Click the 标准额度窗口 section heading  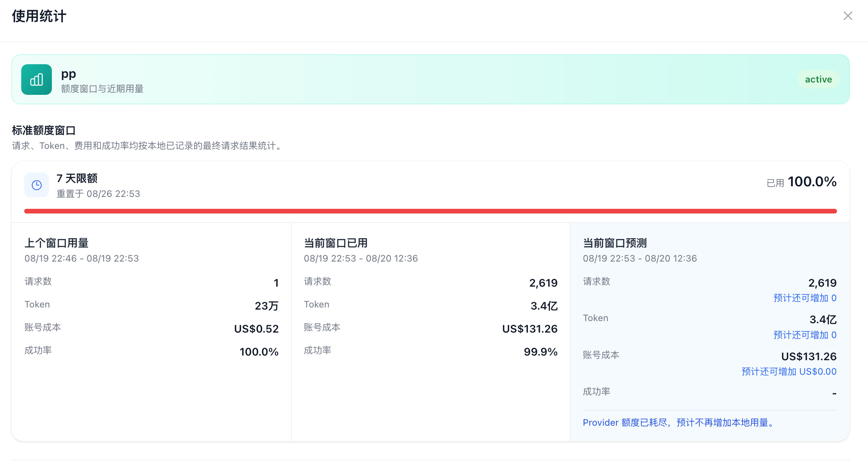coord(43,130)
